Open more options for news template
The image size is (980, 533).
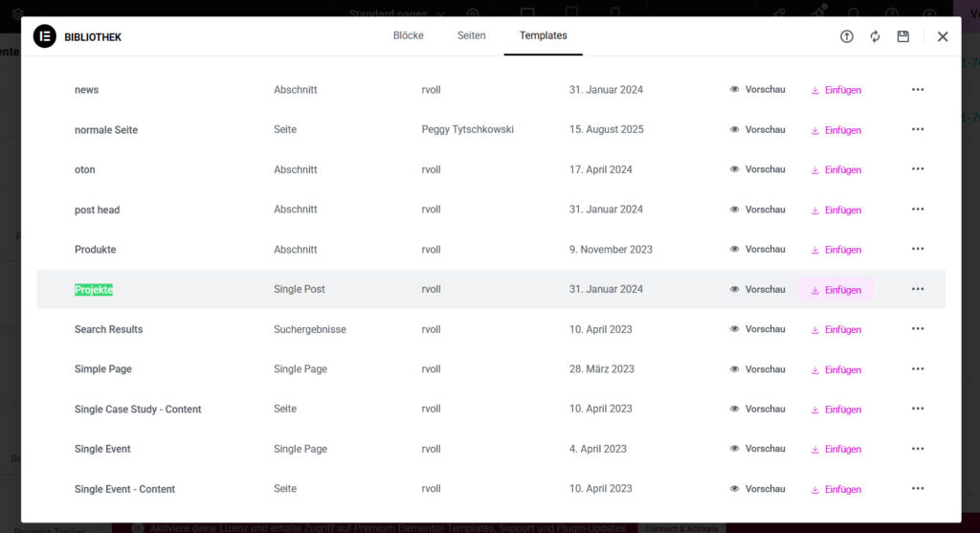pos(918,90)
